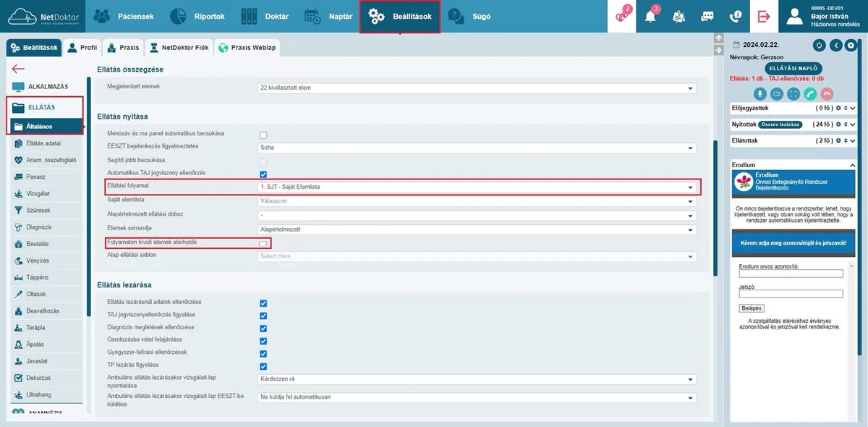The width and height of the screenshot is (868, 427).
Task: Switch to the Praxis Weblap tab
Action: pos(246,48)
